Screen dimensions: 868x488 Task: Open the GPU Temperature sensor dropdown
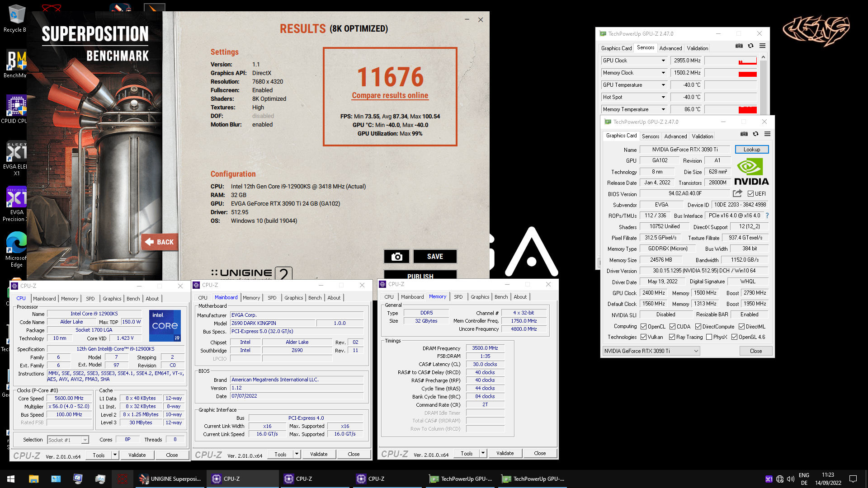(663, 85)
